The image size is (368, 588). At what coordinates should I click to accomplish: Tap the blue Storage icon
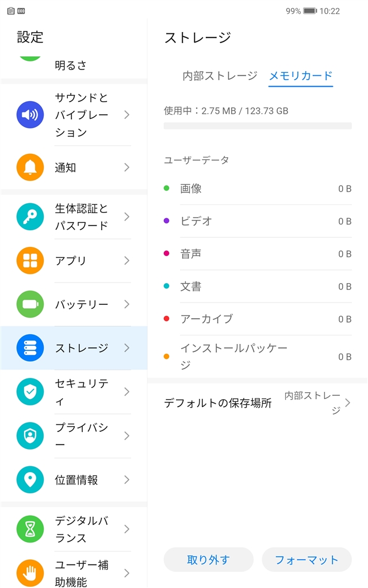click(x=30, y=348)
